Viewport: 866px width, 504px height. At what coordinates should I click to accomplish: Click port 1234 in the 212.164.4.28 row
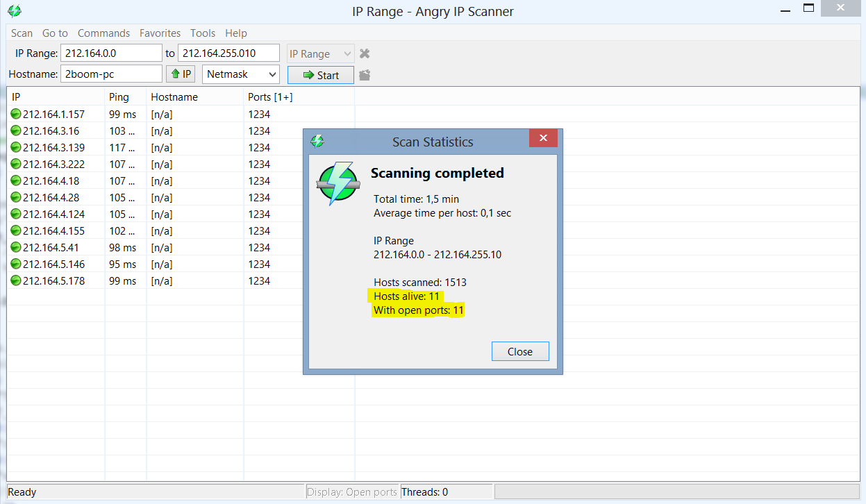click(x=259, y=197)
